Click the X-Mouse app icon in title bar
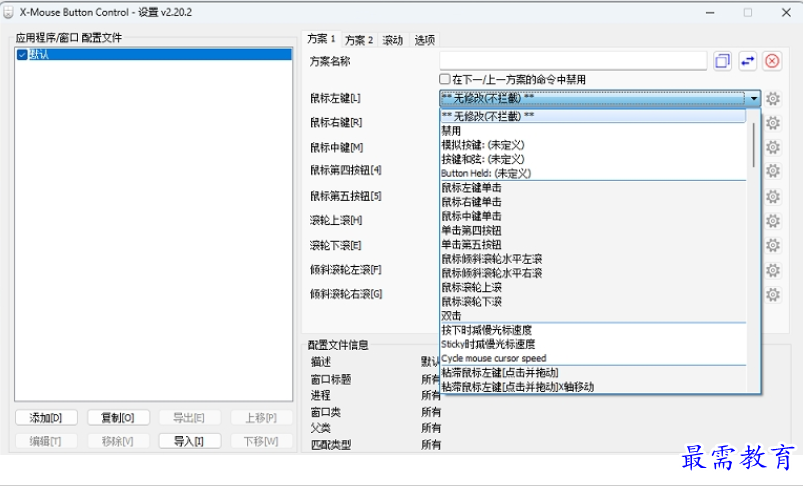803x489 pixels. (x=8, y=12)
